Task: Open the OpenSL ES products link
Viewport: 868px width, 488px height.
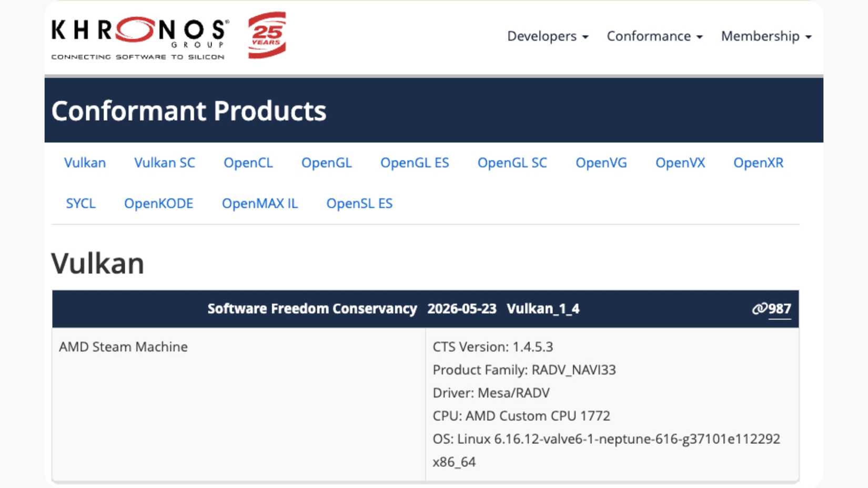Action: click(359, 204)
